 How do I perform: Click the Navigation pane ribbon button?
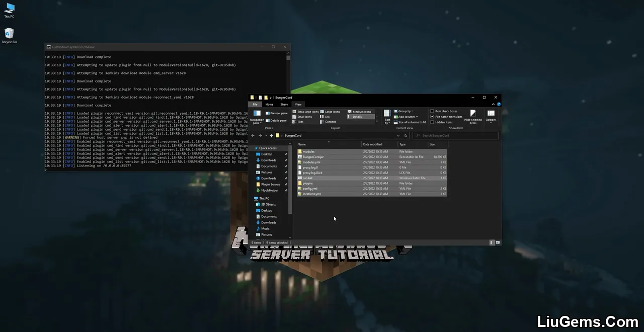click(x=257, y=117)
